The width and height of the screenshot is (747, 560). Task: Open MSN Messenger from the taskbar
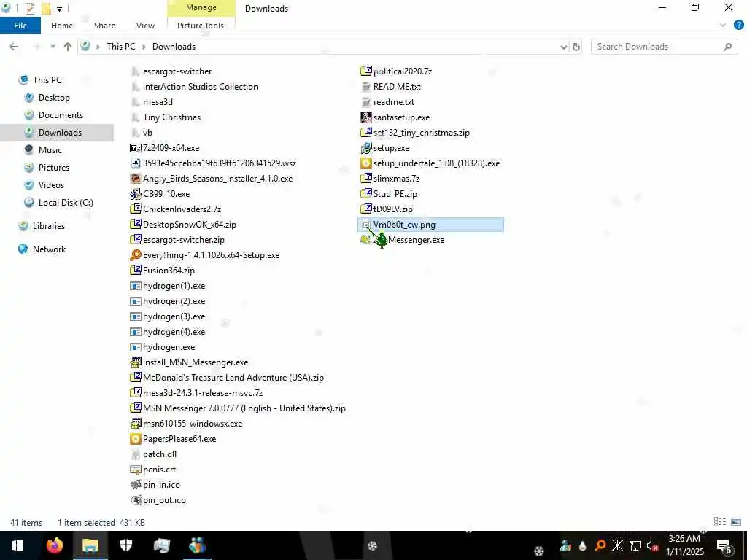pyautogui.click(x=197, y=545)
